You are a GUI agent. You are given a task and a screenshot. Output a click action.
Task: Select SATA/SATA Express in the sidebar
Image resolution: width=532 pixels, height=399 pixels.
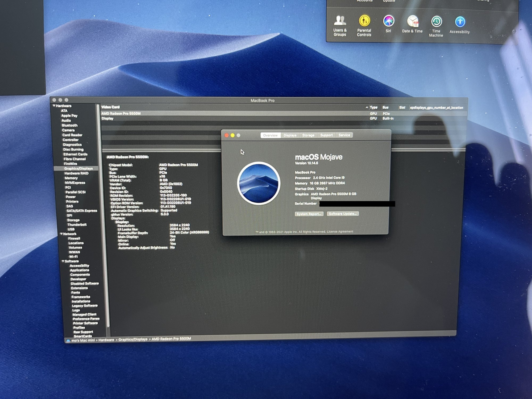[x=82, y=211]
